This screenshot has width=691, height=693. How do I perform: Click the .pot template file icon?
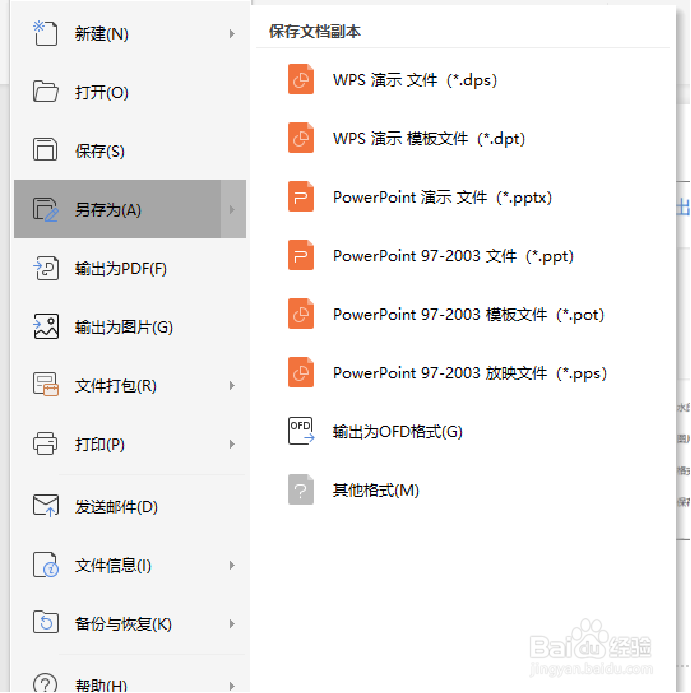(301, 314)
